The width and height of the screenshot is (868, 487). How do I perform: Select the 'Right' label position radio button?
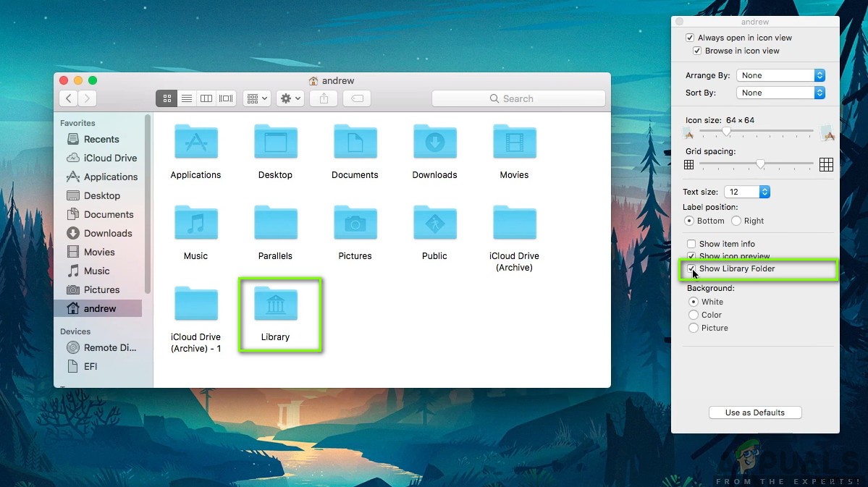coord(735,221)
